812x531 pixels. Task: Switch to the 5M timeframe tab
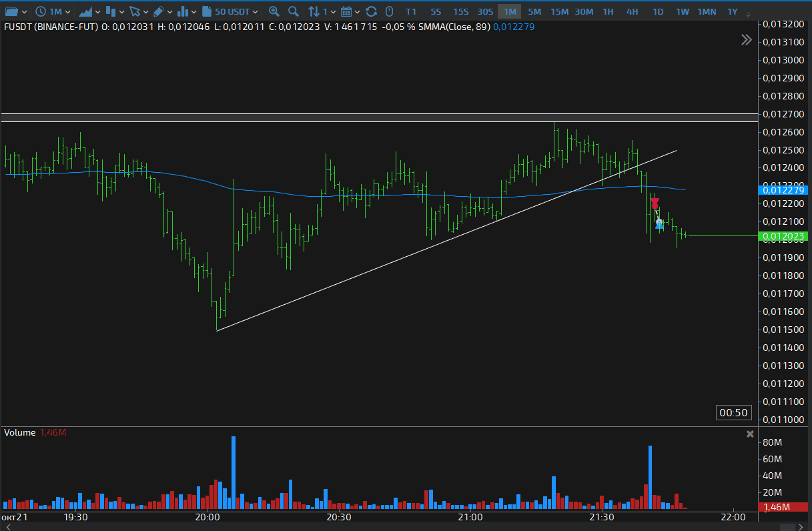pyautogui.click(x=534, y=11)
